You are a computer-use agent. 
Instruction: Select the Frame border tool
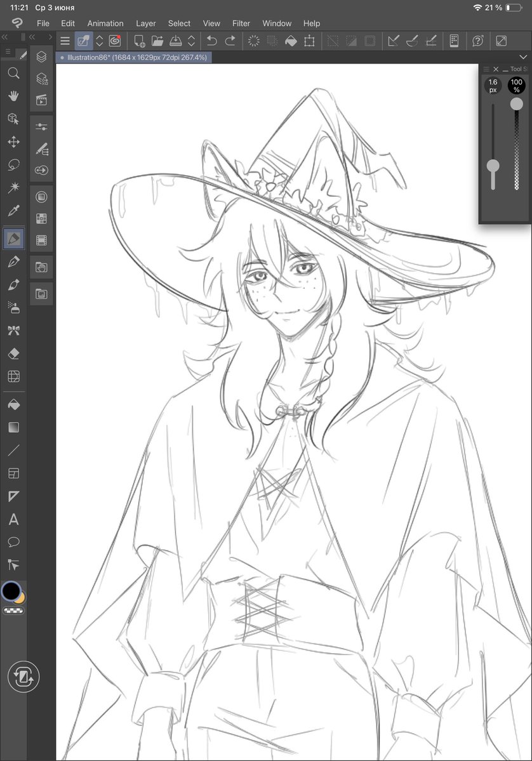[x=13, y=473]
